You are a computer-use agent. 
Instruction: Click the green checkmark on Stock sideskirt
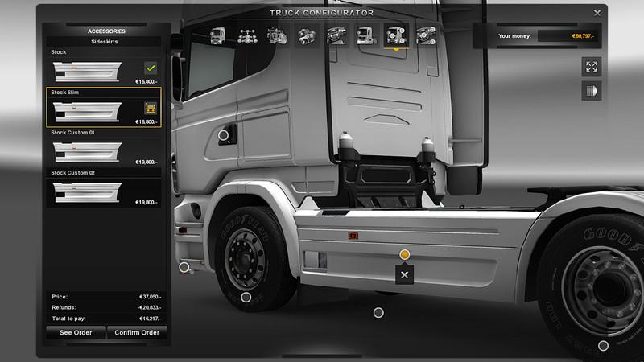(x=150, y=68)
